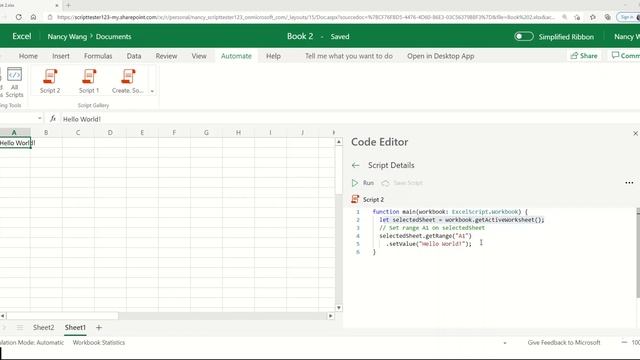The width and height of the screenshot is (640, 360).
Task: Click the Book 2 file name
Action: 300,36
